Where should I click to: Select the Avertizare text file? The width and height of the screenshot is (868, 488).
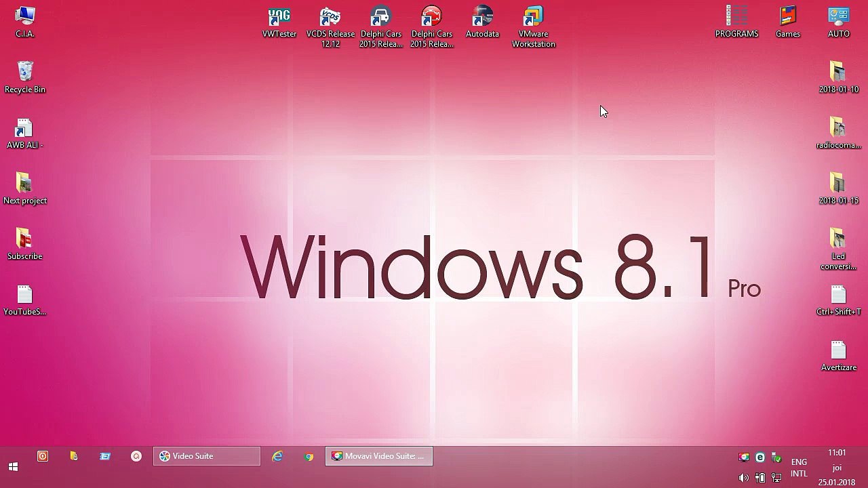(839, 355)
